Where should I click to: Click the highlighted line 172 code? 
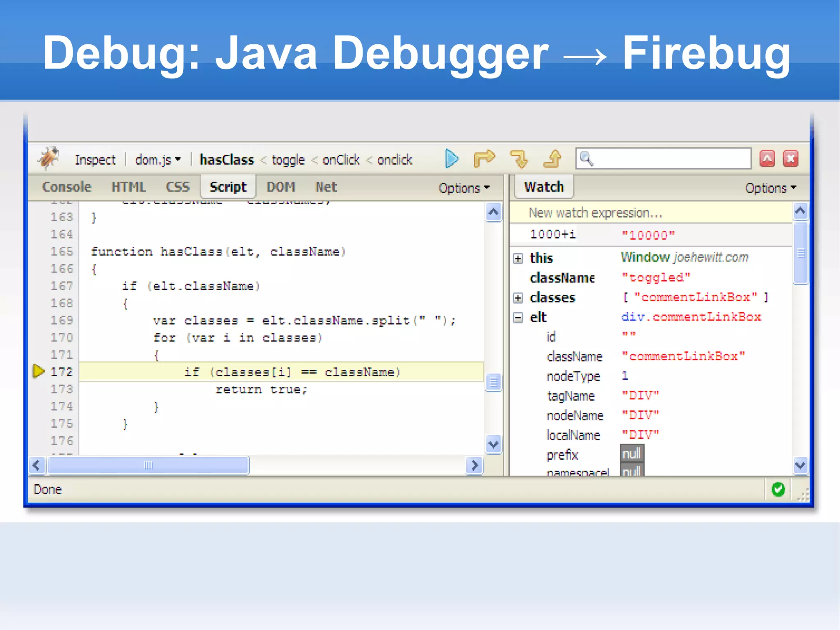[x=281, y=372]
